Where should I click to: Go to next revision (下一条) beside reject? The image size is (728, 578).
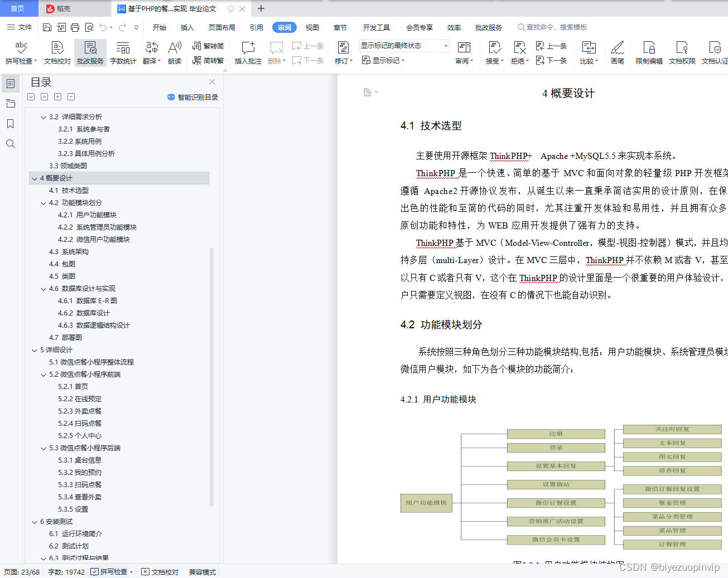click(x=551, y=61)
